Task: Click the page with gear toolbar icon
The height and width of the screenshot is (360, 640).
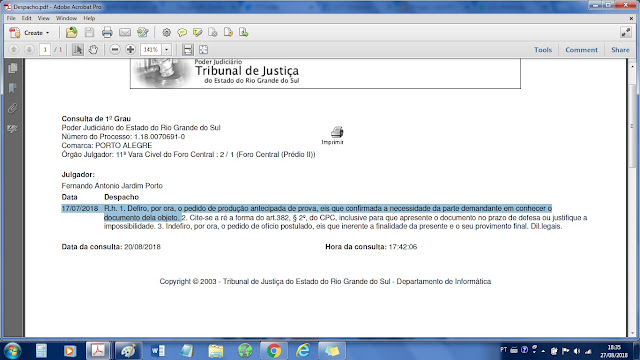Action: (213, 33)
